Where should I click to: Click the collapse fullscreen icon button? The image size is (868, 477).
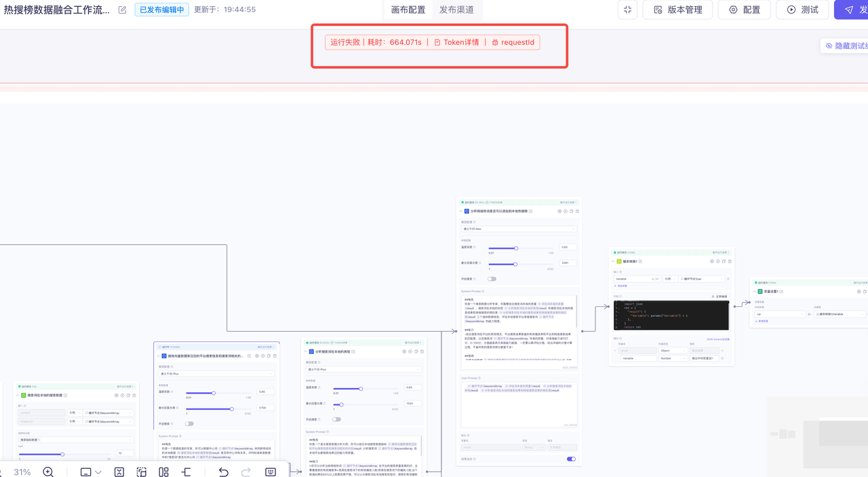coord(628,9)
